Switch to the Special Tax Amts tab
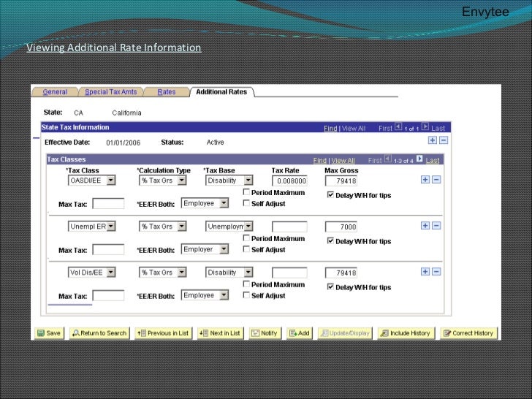Viewport: 532px width, 399px height. [x=111, y=92]
